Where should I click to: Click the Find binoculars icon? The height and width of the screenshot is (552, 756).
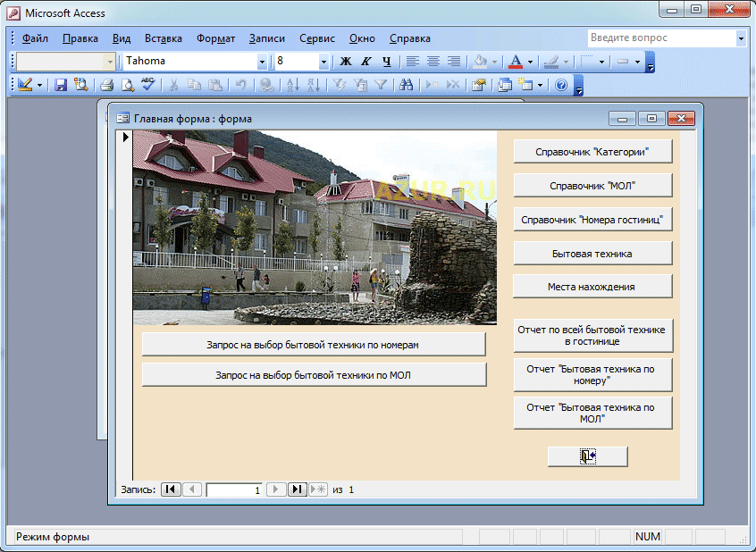click(x=406, y=85)
